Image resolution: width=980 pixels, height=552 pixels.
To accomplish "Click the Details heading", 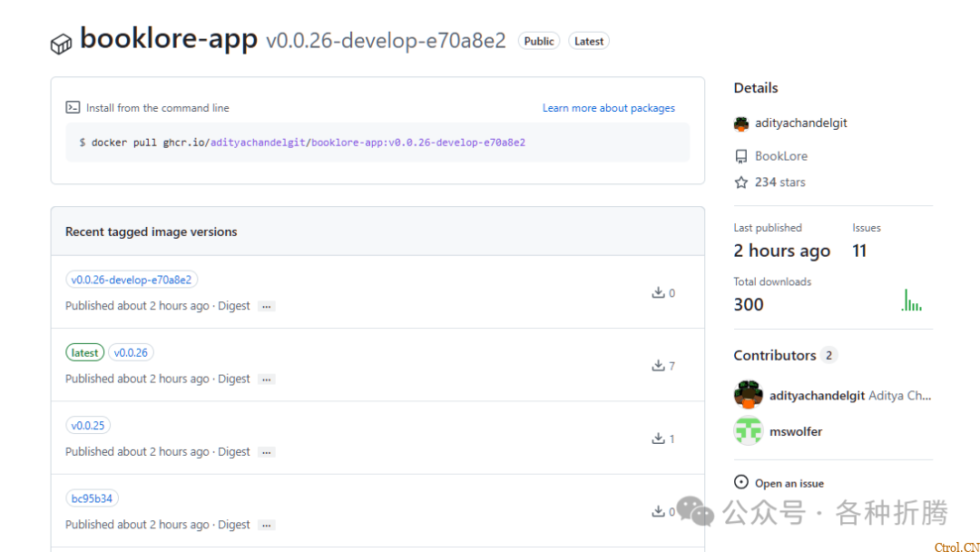I will click(x=756, y=88).
